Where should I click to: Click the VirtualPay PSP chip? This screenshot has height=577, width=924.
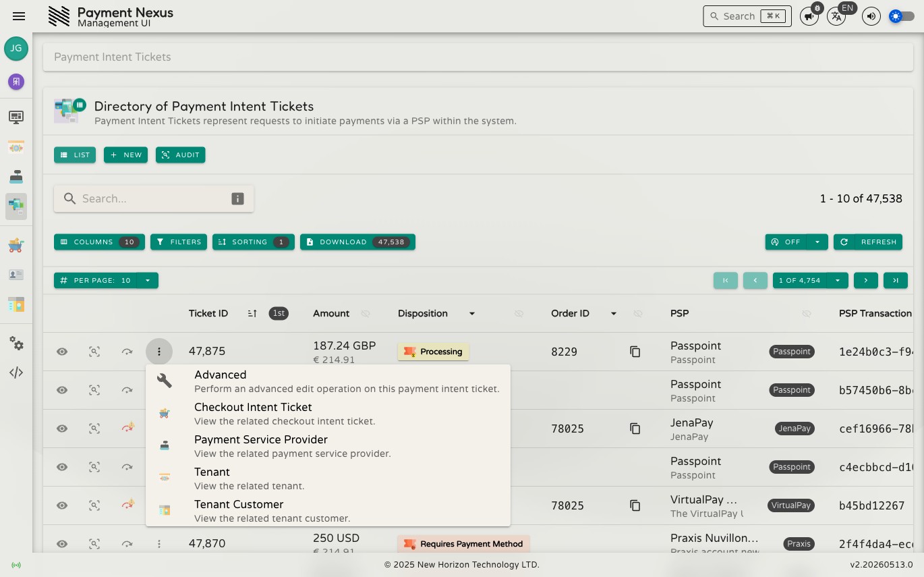point(791,505)
